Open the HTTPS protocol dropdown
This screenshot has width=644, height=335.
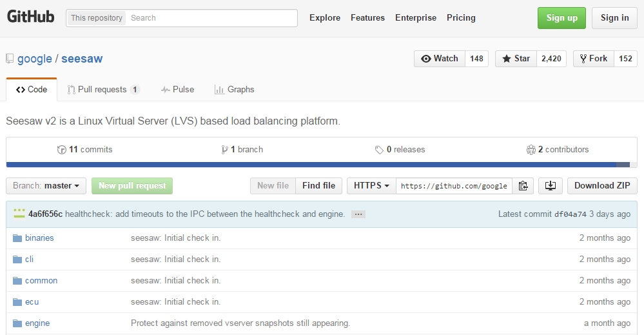[x=371, y=186]
